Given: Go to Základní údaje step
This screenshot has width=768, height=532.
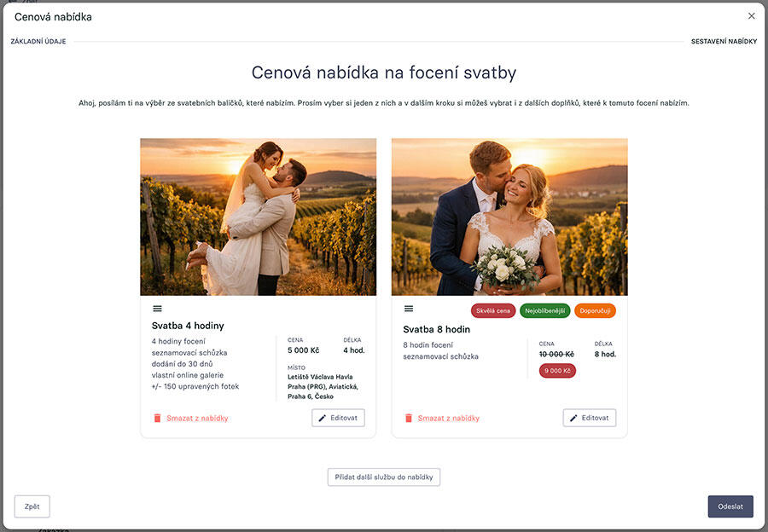Looking at the screenshot, I should (x=39, y=41).
